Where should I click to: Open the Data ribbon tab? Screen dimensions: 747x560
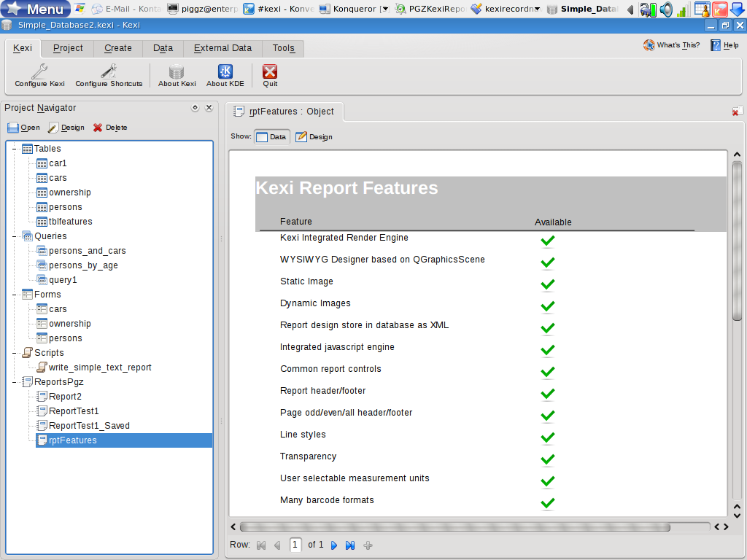163,48
